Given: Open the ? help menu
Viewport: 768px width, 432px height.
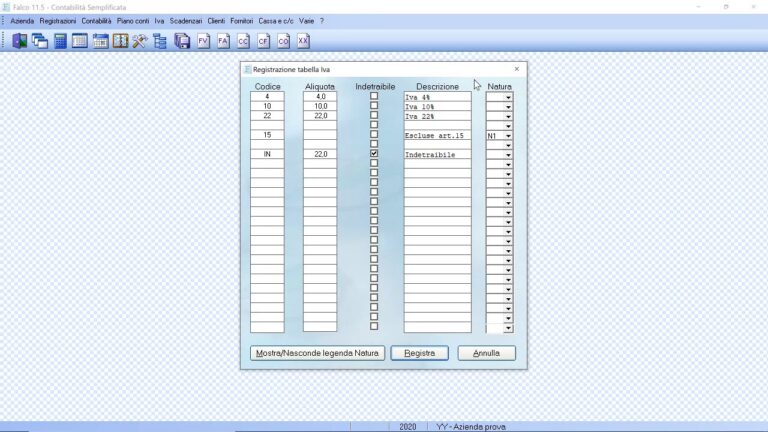Looking at the screenshot, I should pyautogui.click(x=322, y=21).
